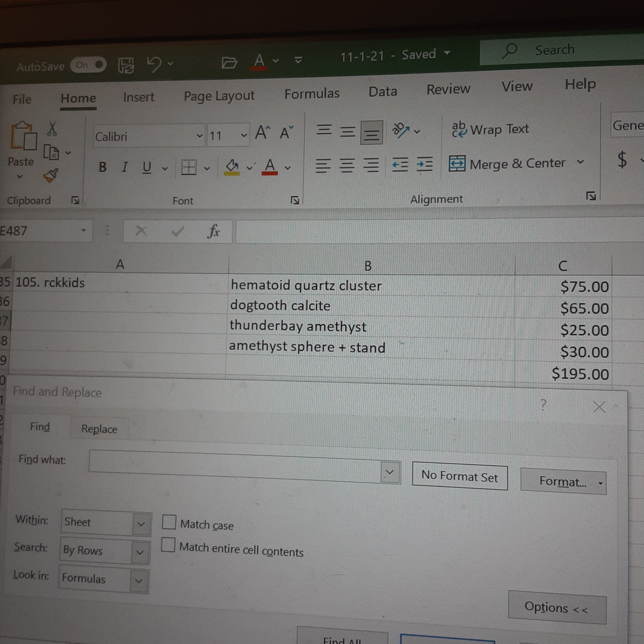
Task: Click the Borders icon
Action: pyautogui.click(x=189, y=167)
